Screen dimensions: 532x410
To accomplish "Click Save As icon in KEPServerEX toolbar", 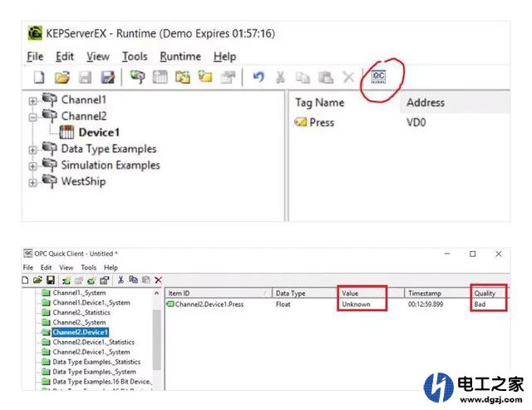I will pyautogui.click(x=108, y=77).
